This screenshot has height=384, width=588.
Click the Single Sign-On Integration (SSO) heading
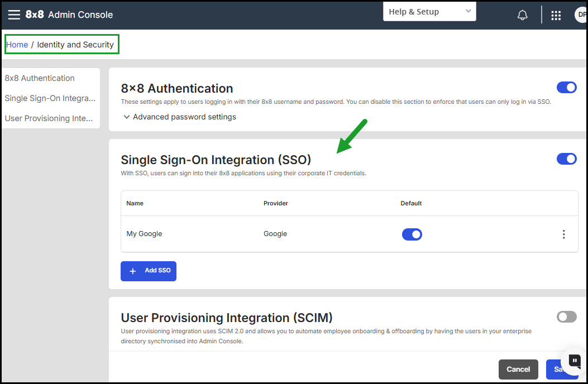(216, 160)
